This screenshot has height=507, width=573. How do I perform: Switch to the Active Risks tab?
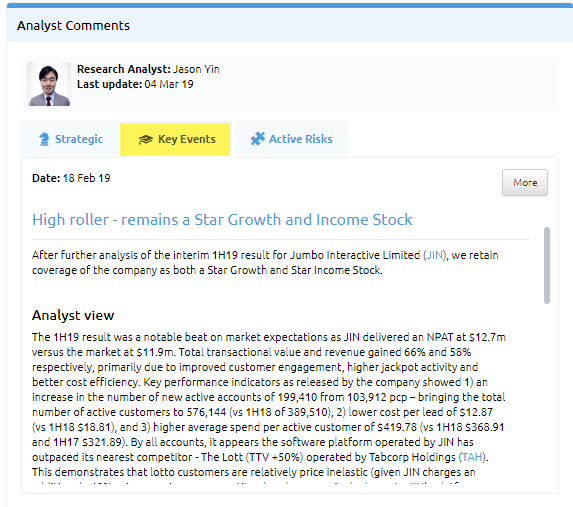[292, 139]
